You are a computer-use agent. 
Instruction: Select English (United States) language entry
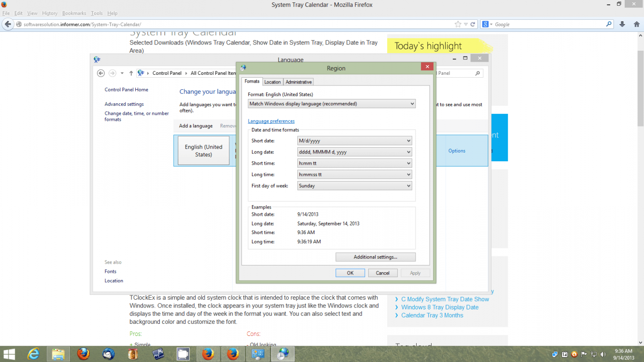203,150
